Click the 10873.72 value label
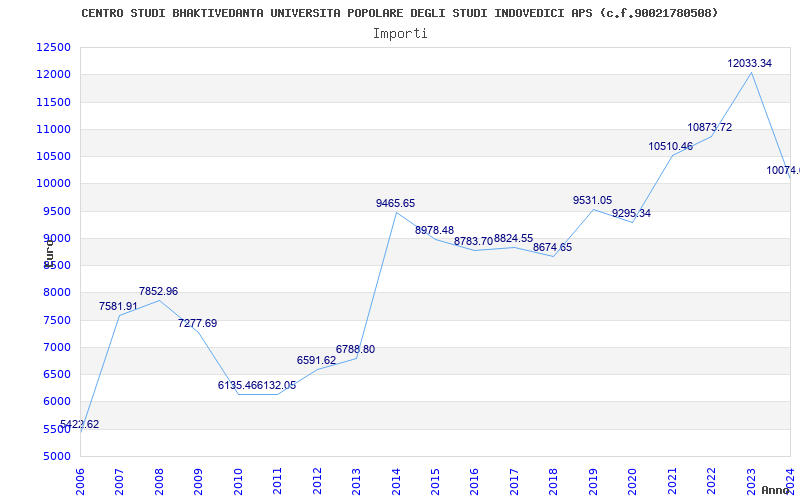The image size is (800, 500). click(710, 128)
